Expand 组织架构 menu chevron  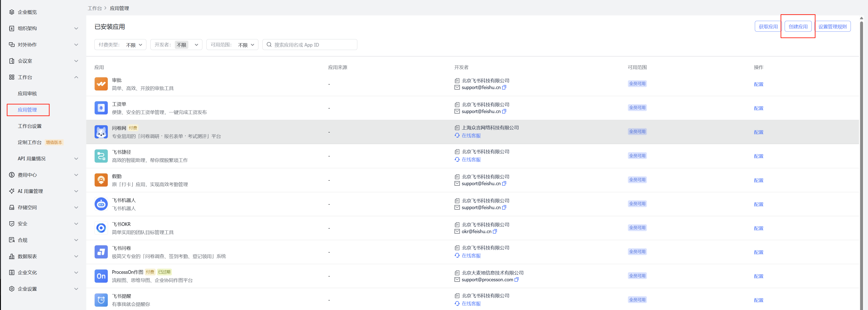click(76, 28)
